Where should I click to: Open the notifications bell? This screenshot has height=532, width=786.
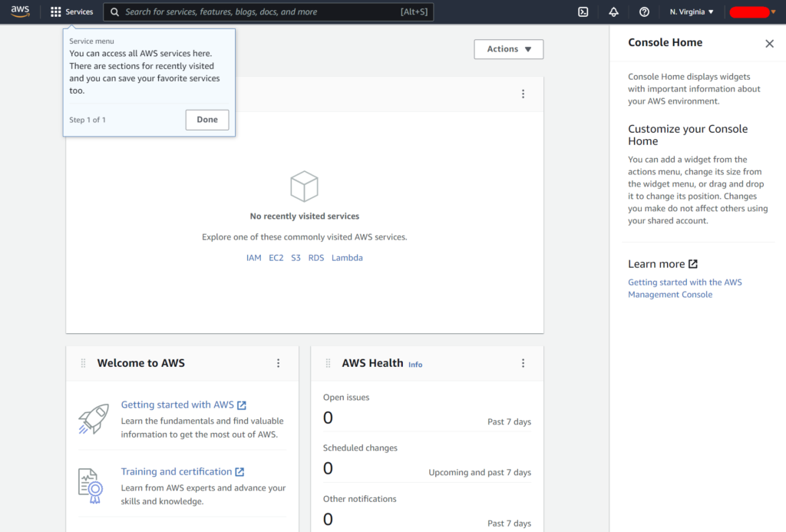[x=613, y=12]
